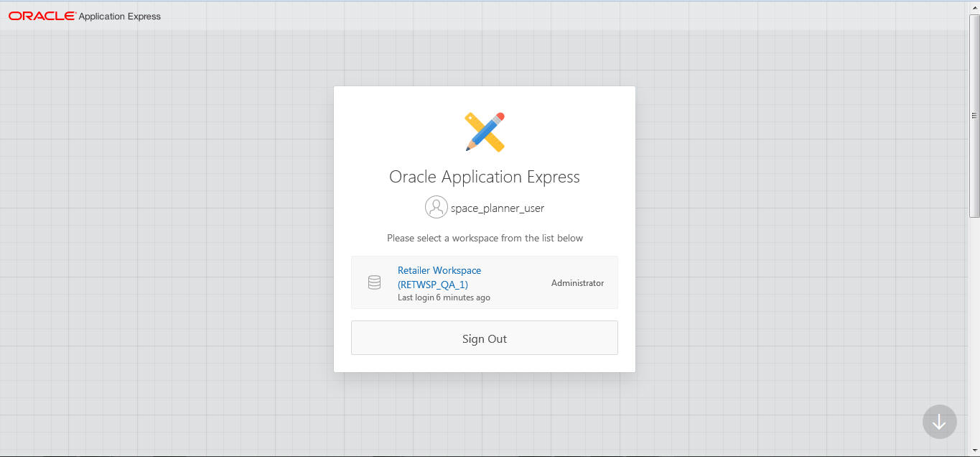This screenshot has height=457, width=980.
Task: Click the vertical scrollbar thumb
Action: coord(974,115)
